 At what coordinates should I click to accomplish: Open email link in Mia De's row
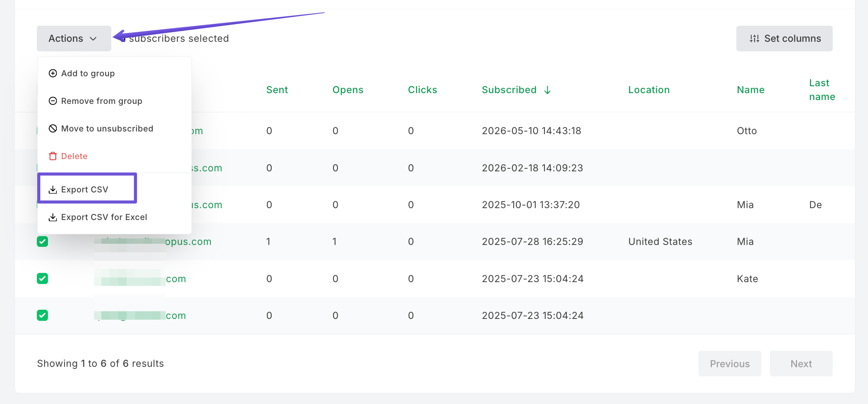(x=207, y=205)
